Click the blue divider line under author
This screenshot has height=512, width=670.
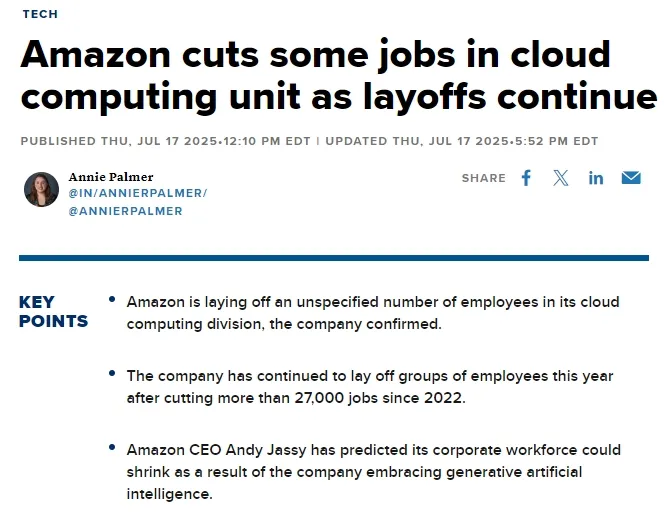(334, 258)
